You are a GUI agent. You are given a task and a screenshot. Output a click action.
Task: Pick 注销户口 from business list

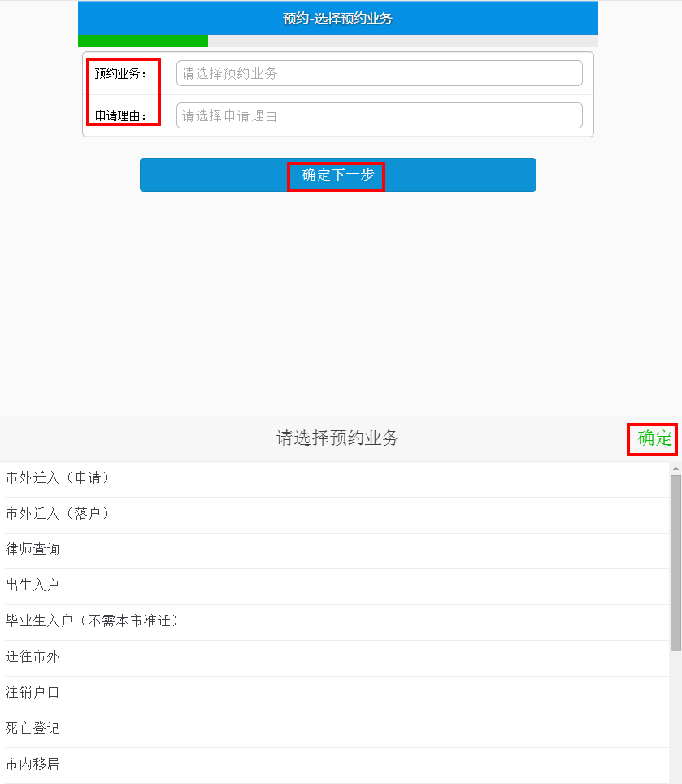(33, 693)
